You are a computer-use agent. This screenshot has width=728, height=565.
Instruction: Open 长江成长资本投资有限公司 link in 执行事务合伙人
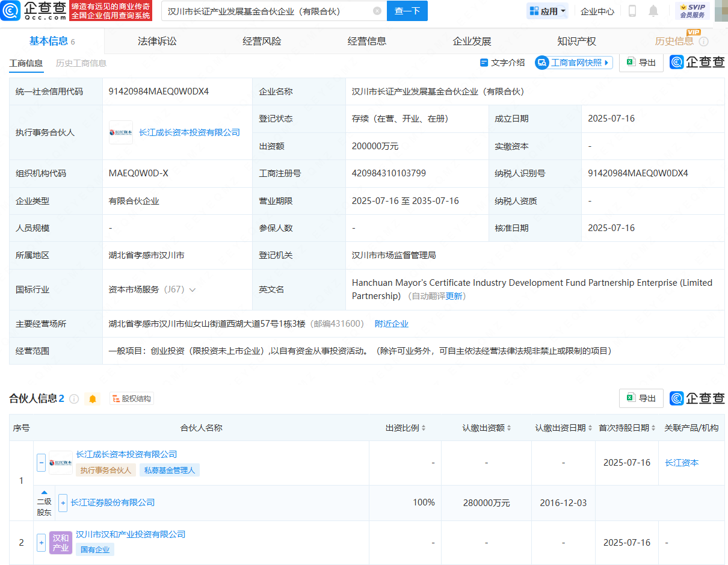tap(190, 132)
